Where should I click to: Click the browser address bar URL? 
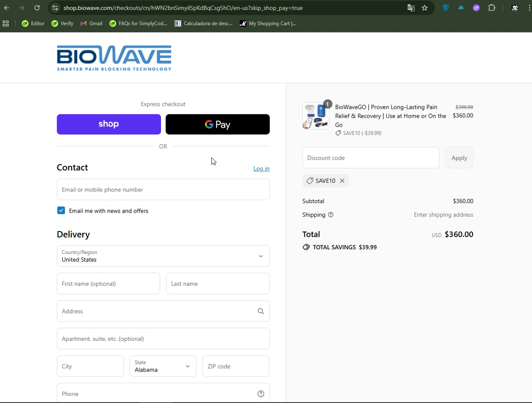183,8
